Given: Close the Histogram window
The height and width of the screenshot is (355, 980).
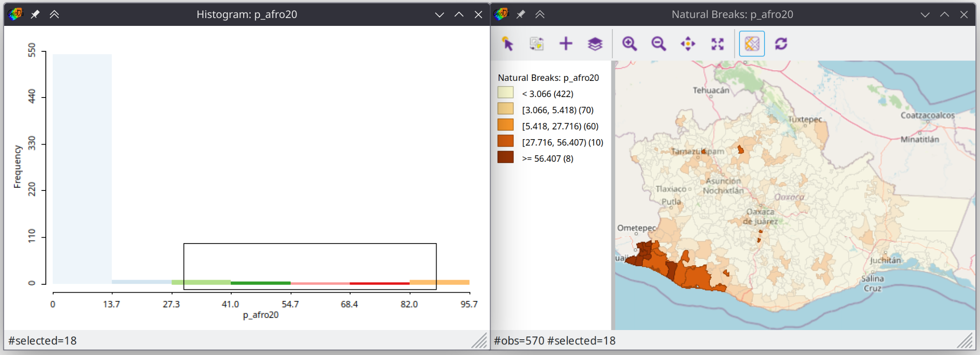Looking at the screenshot, I should point(478,14).
